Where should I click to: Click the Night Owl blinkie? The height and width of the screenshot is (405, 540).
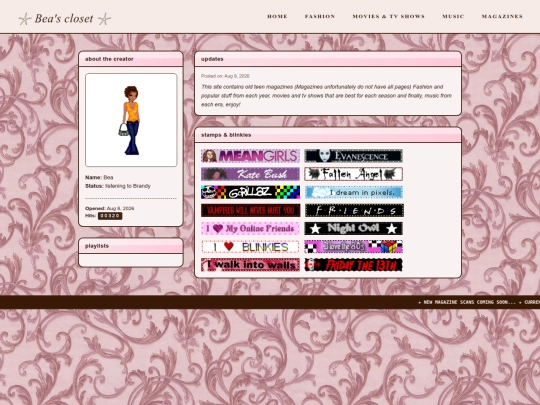(x=353, y=229)
